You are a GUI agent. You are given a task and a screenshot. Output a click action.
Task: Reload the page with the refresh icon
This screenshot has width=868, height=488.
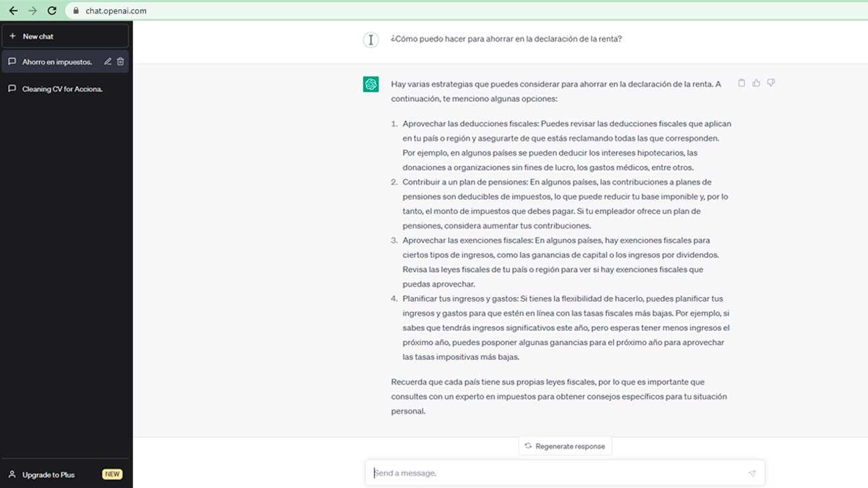click(x=52, y=11)
